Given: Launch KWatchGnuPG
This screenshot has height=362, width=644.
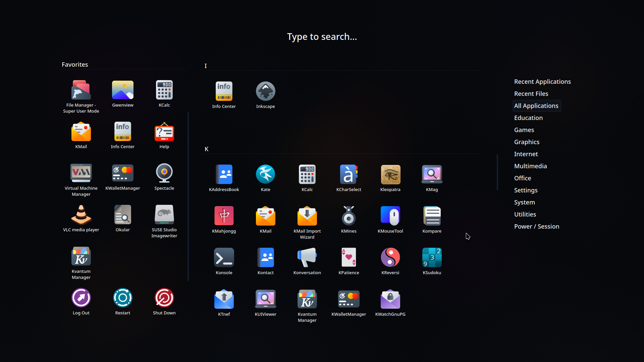Looking at the screenshot, I should click(390, 303).
